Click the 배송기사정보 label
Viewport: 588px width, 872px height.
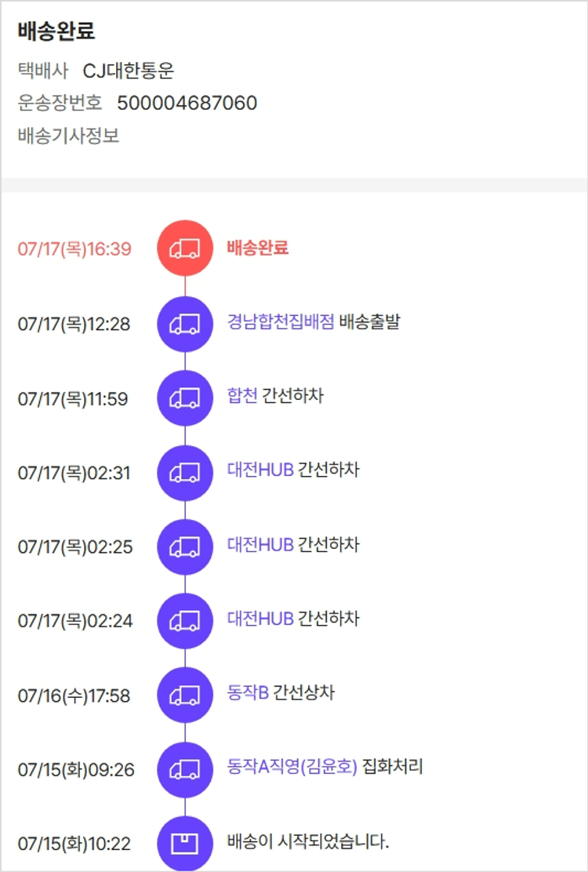click(69, 135)
